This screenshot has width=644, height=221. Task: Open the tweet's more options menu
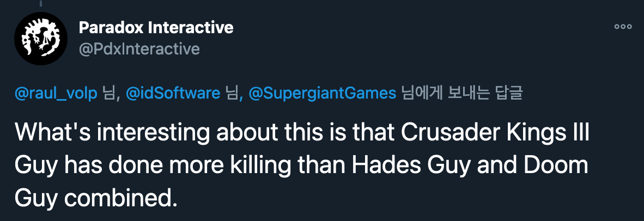click(623, 27)
